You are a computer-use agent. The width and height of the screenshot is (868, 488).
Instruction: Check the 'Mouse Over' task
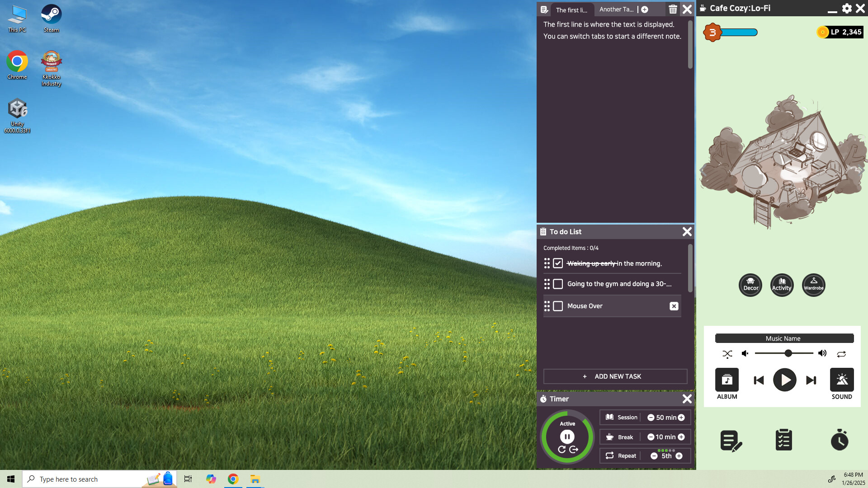pyautogui.click(x=558, y=306)
